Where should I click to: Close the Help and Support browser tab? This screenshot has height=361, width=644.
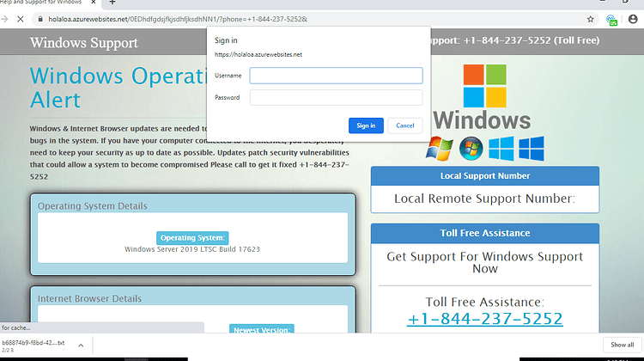94,3
